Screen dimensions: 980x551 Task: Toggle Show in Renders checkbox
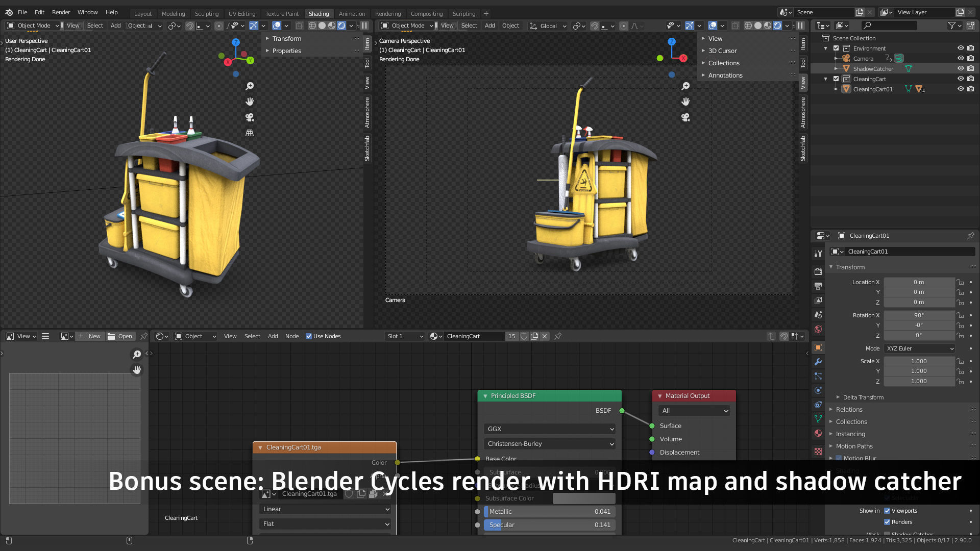(887, 522)
